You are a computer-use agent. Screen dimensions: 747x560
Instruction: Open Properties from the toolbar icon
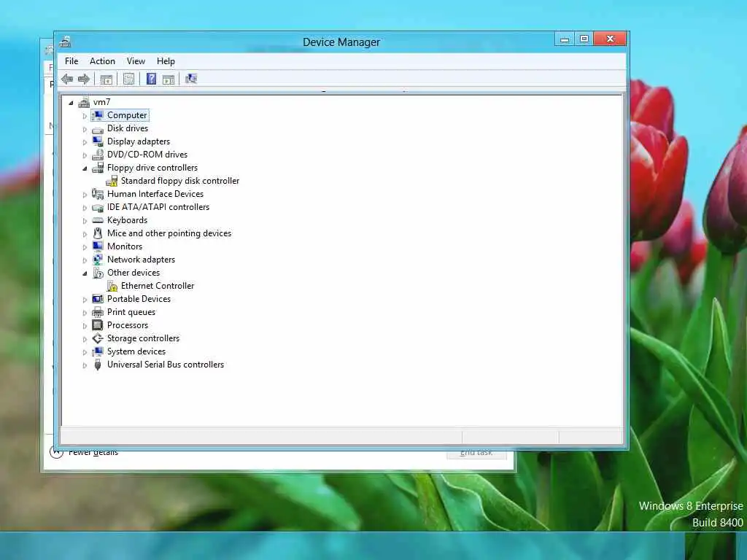pyautogui.click(x=128, y=79)
